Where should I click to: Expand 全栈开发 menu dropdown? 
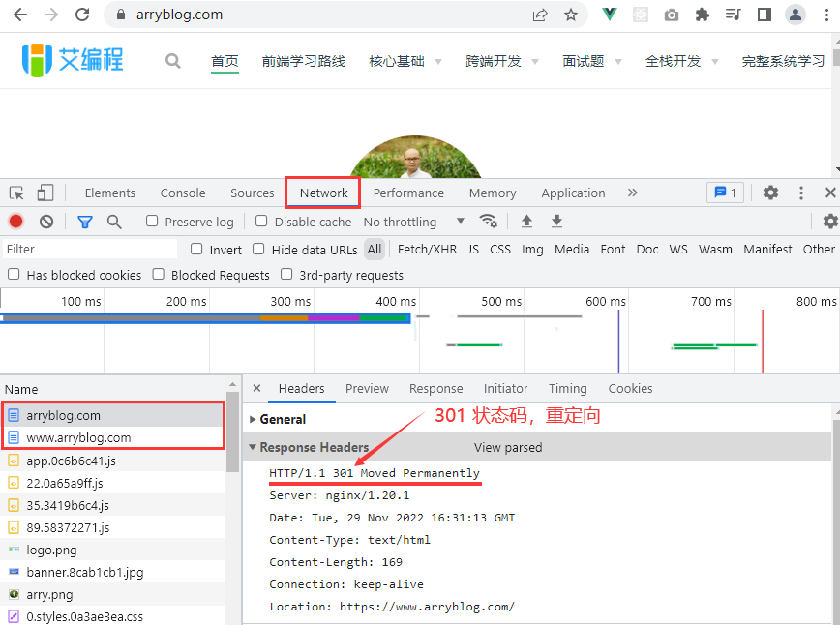714,62
